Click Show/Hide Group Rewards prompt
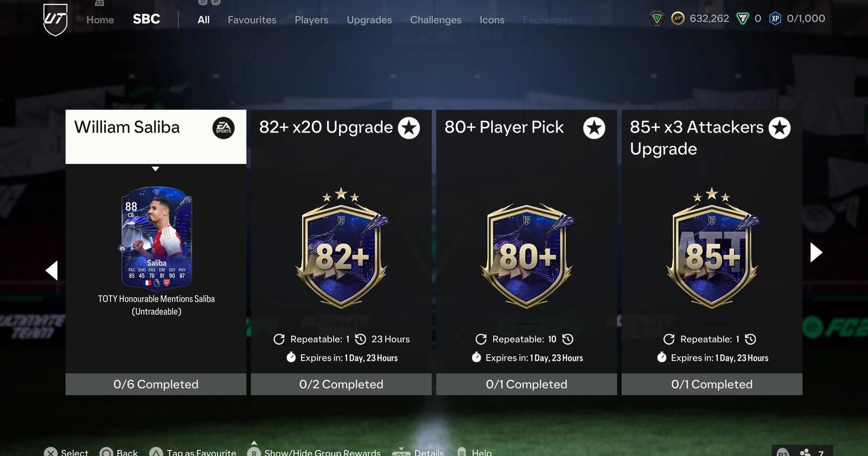This screenshot has height=456, width=868. 314,452
